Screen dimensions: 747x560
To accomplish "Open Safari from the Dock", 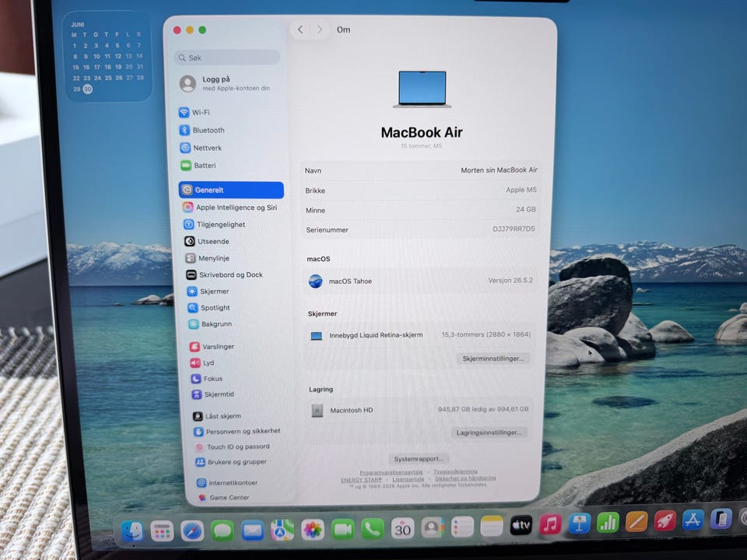I will [192, 530].
